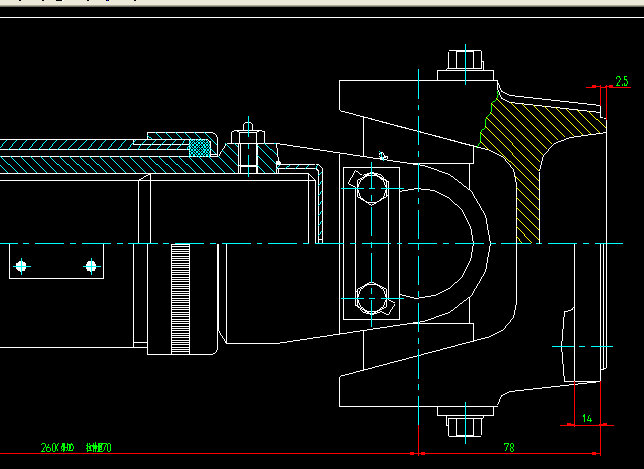Select the second small hole with crosshair
This screenshot has height=469, width=644.
pyautogui.click(x=90, y=265)
